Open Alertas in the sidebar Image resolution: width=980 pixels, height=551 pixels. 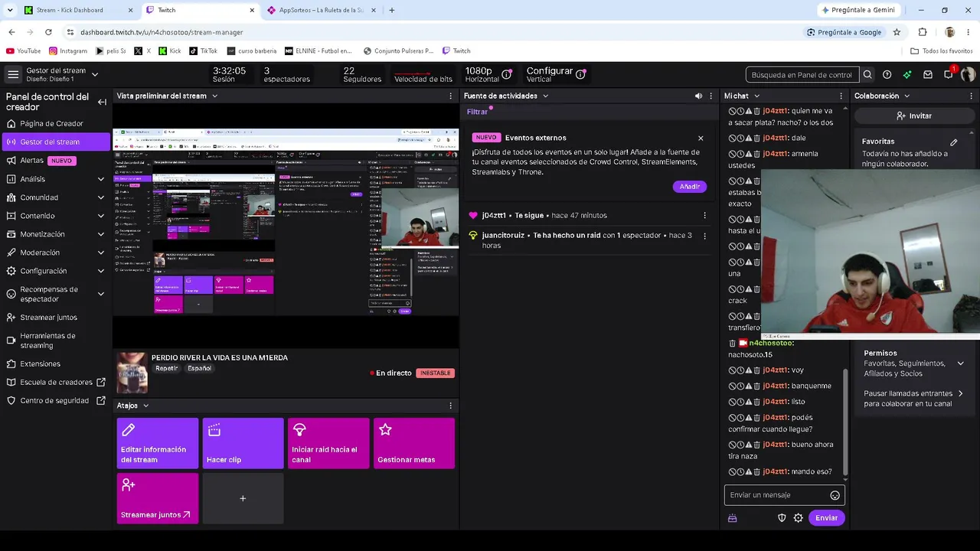pyautogui.click(x=56, y=161)
